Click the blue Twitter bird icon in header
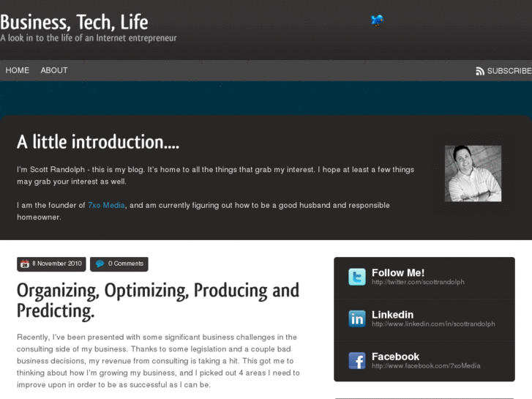532x399 pixels. pos(377,20)
